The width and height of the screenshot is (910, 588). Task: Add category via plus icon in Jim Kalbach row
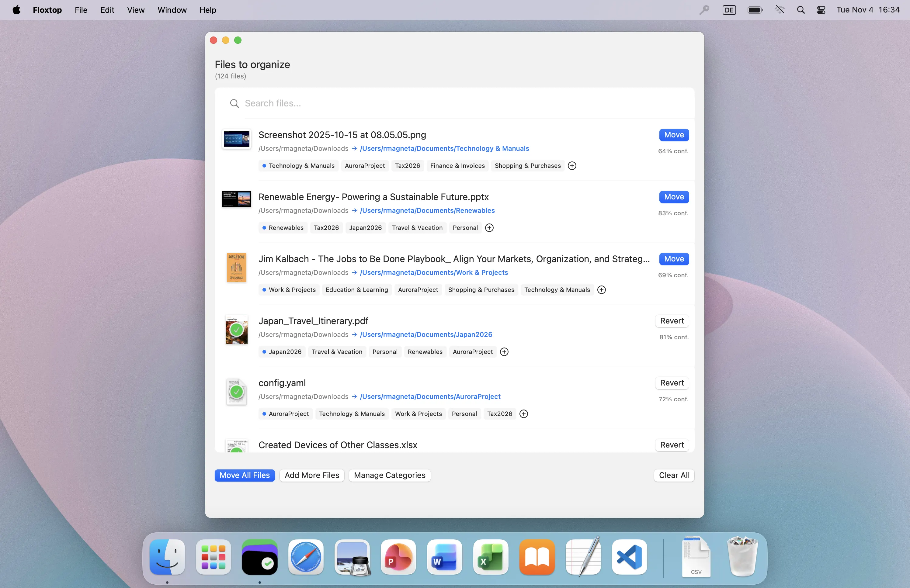click(601, 290)
